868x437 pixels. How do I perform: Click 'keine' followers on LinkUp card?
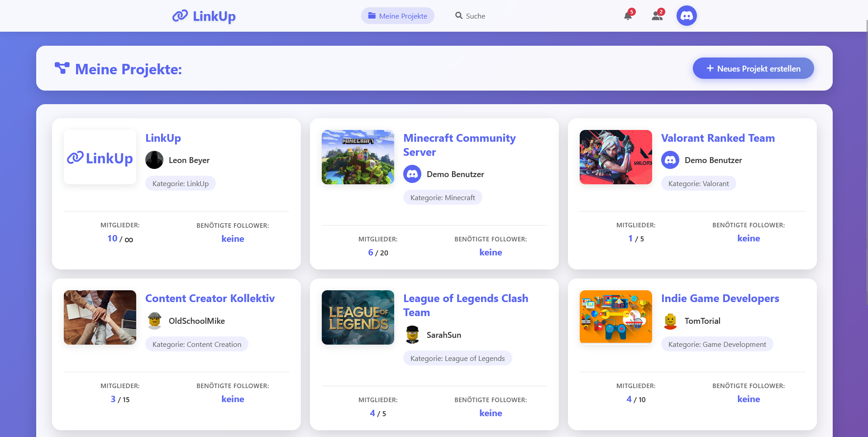pyautogui.click(x=233, y=239)
